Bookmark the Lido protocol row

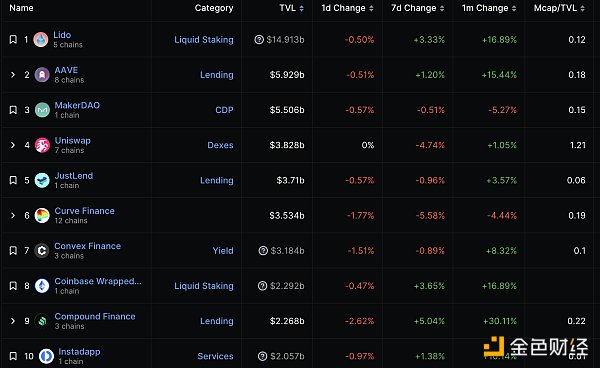(13, 39)
